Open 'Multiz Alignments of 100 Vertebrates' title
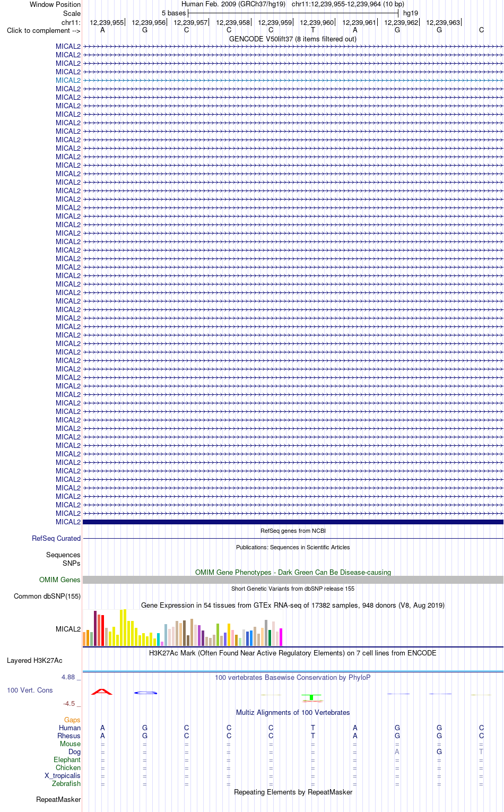504x812 pixels. [293, 712]
